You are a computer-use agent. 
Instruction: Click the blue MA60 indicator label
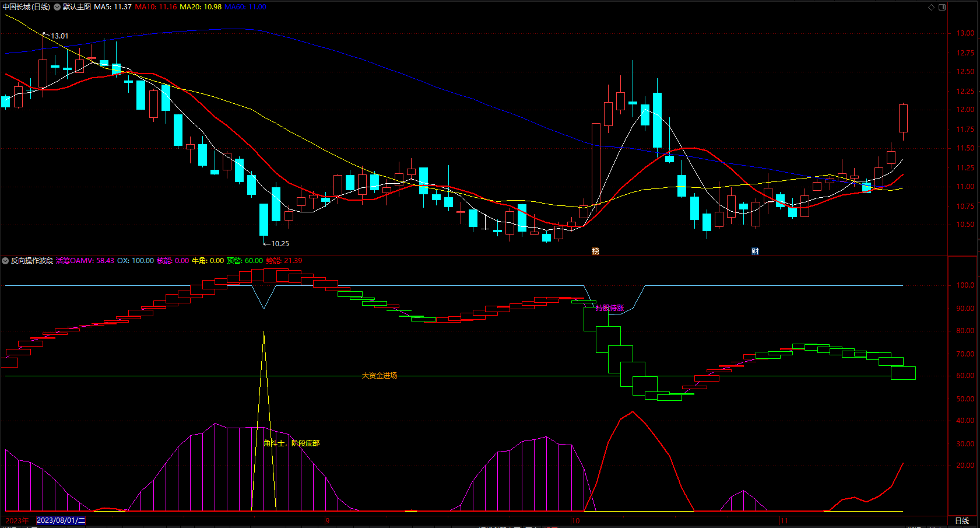(245, 7)
